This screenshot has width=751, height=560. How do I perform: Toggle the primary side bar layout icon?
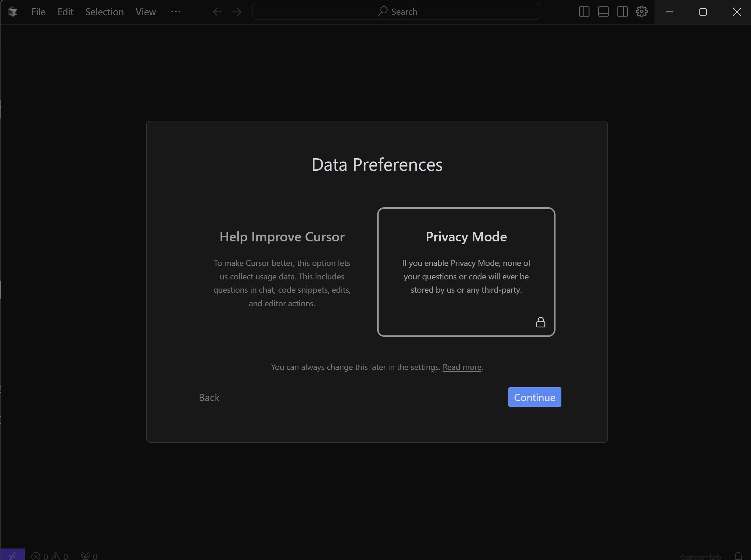coord(584,12)
